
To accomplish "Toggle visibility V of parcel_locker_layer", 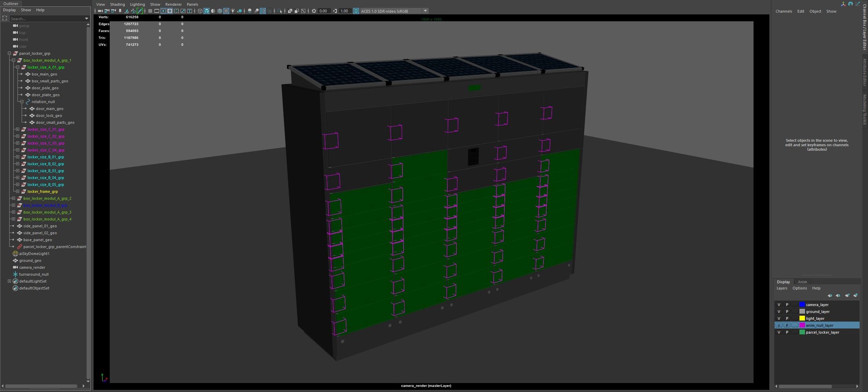I will [778, 332].
